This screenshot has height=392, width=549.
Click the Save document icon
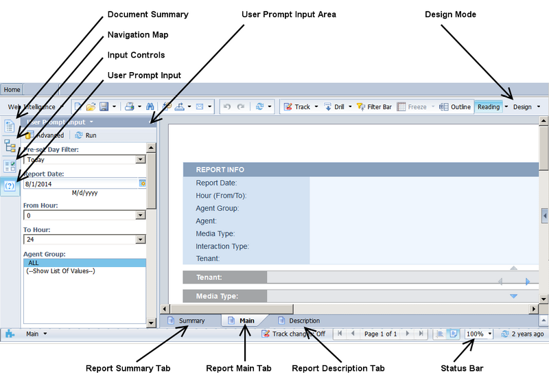click(x=104, y=107)
